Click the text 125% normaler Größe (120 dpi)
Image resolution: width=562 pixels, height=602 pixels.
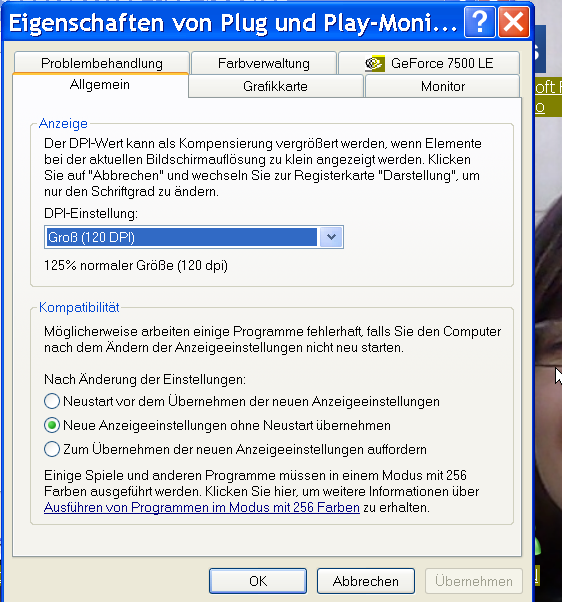click(136, 265)
